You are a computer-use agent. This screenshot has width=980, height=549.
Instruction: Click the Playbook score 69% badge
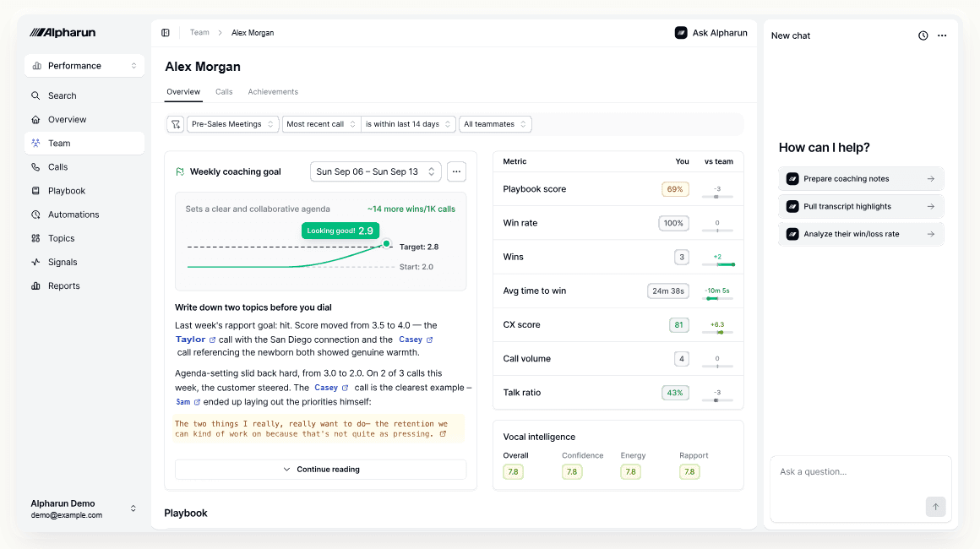click(675, 189)
